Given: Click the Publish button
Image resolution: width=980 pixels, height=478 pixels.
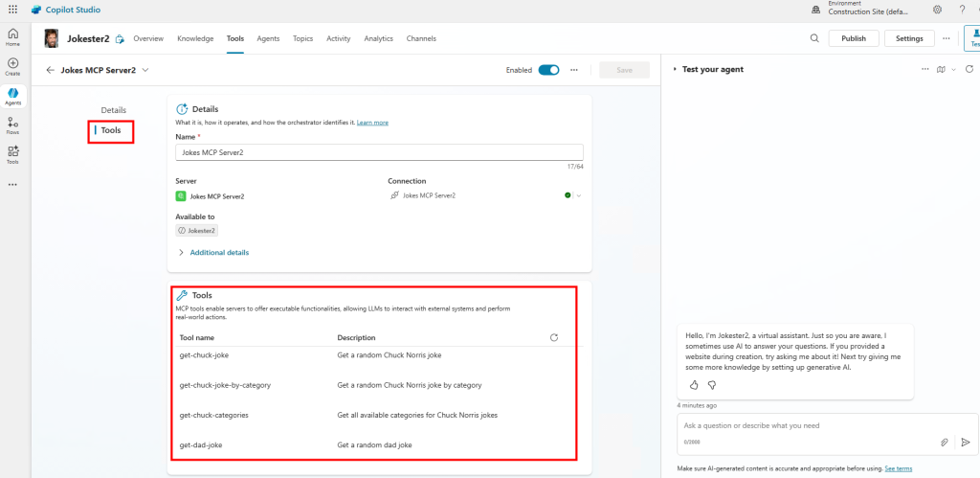Looking at the screenshot, I should point(853,38).
